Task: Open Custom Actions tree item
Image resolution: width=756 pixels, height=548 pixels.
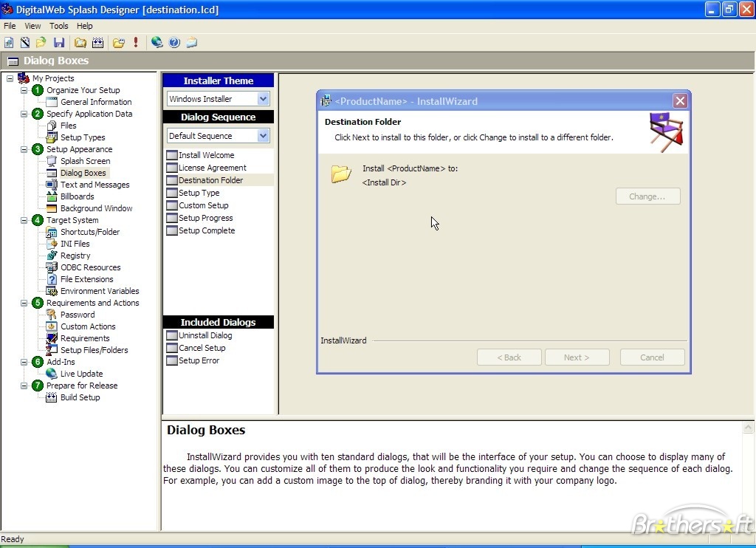Action: point(88,326)
